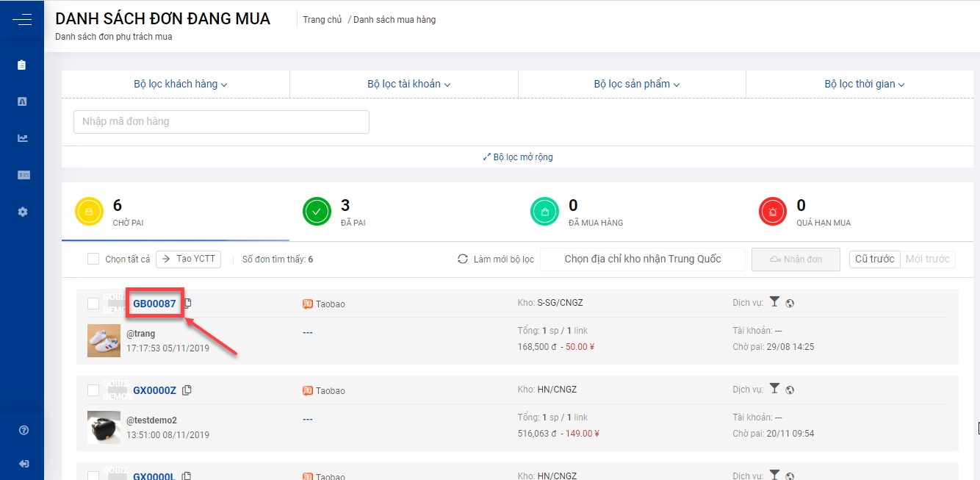Click the clipboard icon in left sidebar
980x480 pixels.
click(x=22, y=65)
